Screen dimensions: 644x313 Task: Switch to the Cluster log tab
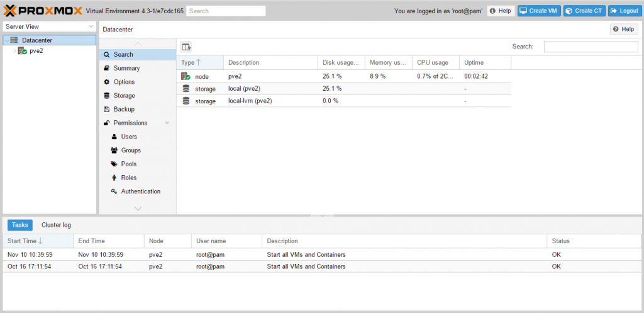56,225
